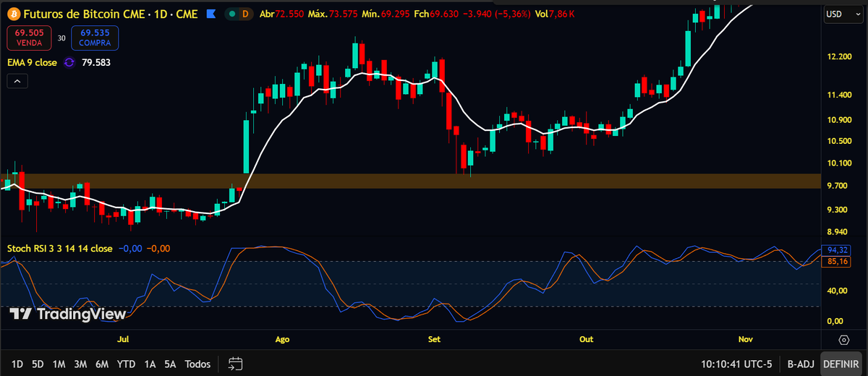Viewport: 868px width, 376px height.
Task: Open chart settings hexagon icon on time axis
Action: pos(844,340)
